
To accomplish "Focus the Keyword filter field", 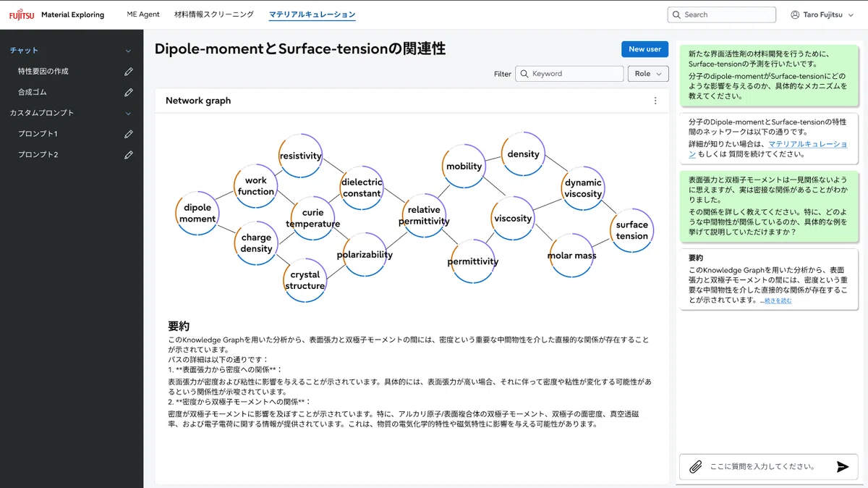I will [569, 74].
